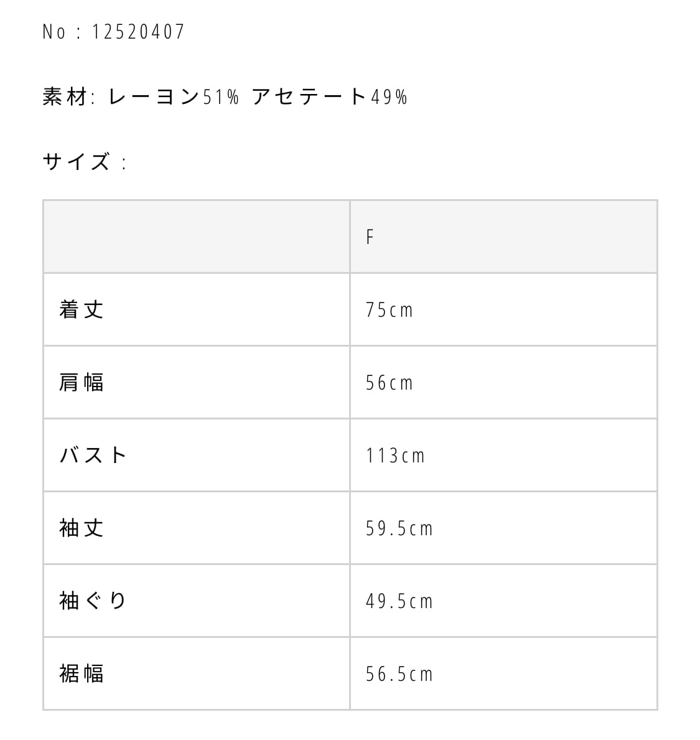Screen dimensions: 700x740
Task: Click the サイズ heading
Action: (x=77, y=162)
